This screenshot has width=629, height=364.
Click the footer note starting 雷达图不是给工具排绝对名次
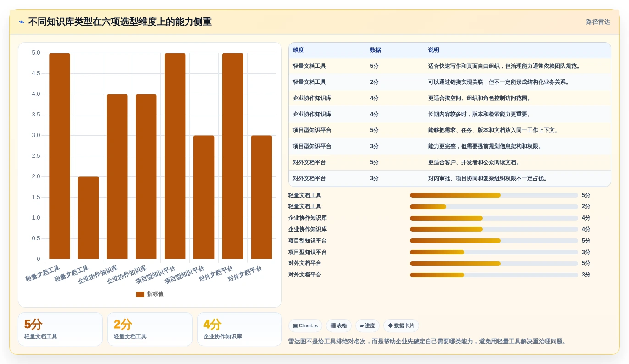428,342
